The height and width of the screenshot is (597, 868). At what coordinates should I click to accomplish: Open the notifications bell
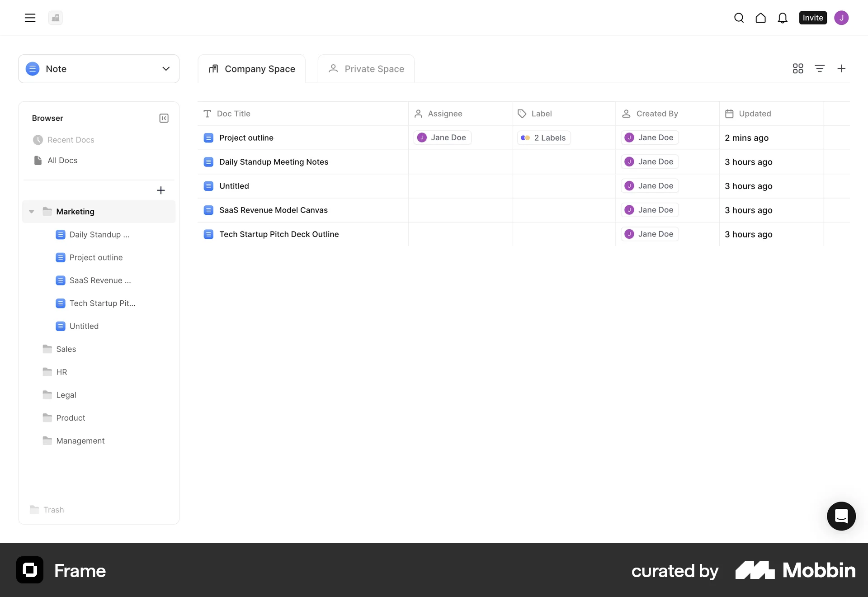point(783,18)
